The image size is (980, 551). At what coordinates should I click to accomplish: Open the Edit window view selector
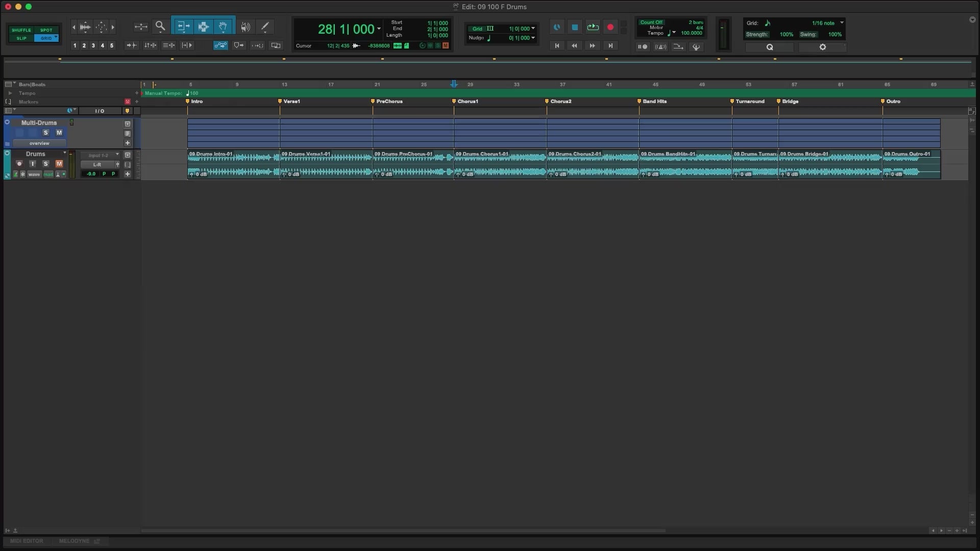click(x=9, y=111)
